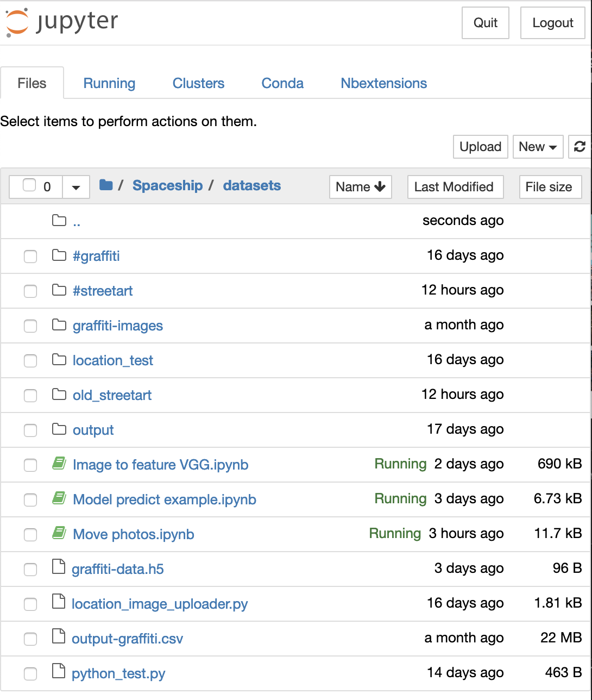Navigate to the Spaceship breadcrumb folder

(x=167, y=185)
